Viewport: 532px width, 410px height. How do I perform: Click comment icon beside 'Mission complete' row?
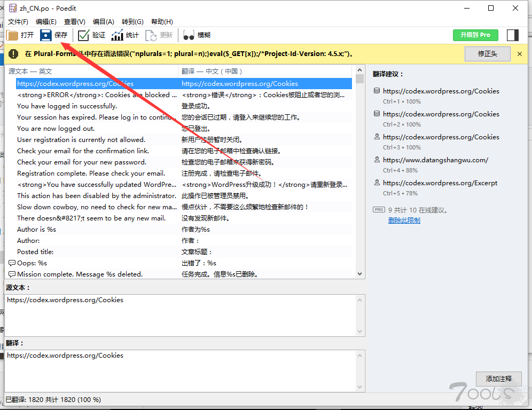(x=12, y=274)
